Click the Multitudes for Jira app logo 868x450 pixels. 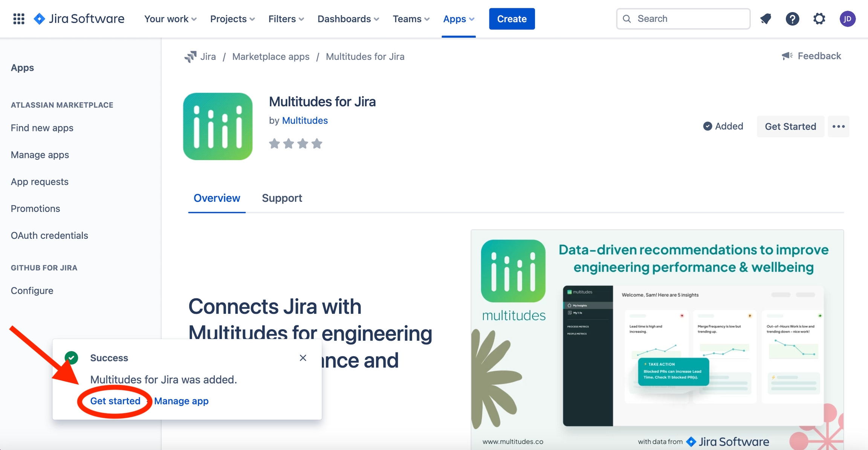click(x=218, y=126)
